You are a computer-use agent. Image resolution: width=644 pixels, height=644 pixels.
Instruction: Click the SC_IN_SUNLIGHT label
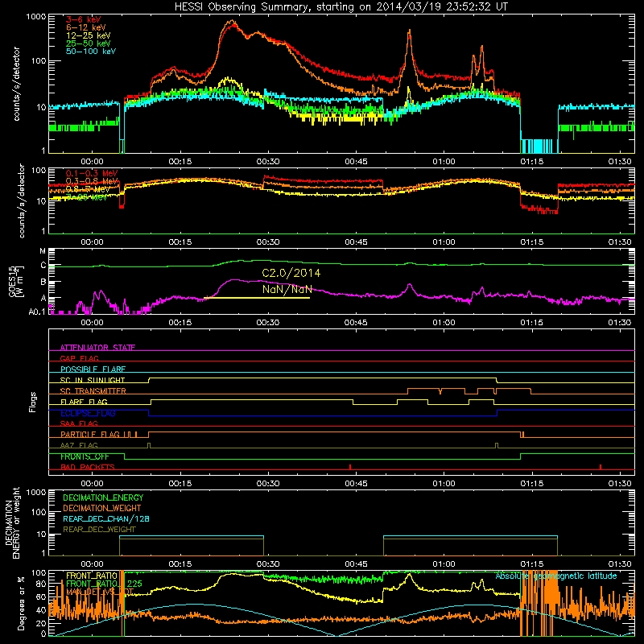coord(93,380)
